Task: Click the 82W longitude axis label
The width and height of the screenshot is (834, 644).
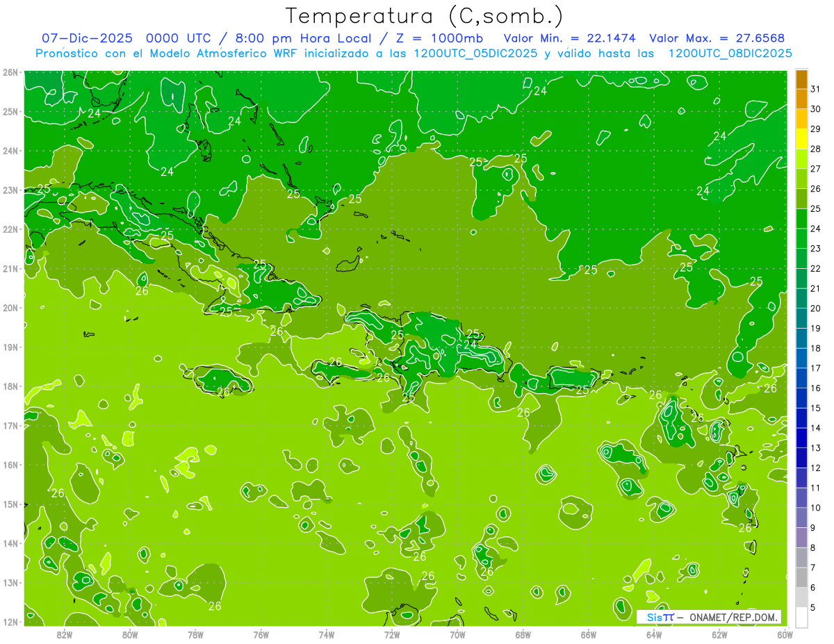Action: tap(64, 634)
